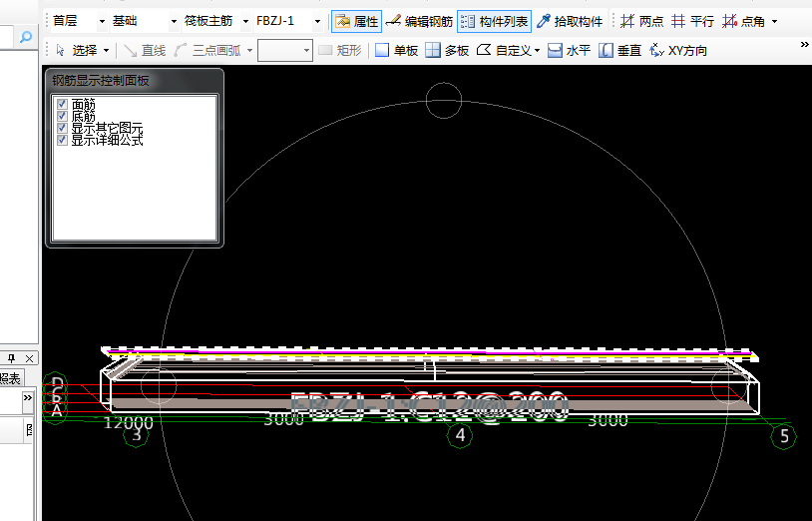This screenshot has width=812, height=521.
Task: Toggle the 显示其它图元 checkbox
Action: point(62,128)
